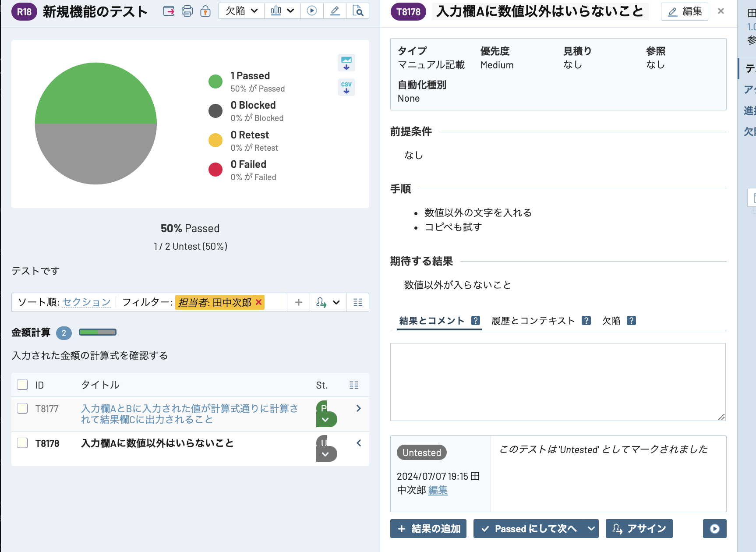Screen dimensions: 756x552
Task: Open the print dialog icon
Action: click(187, 11)
